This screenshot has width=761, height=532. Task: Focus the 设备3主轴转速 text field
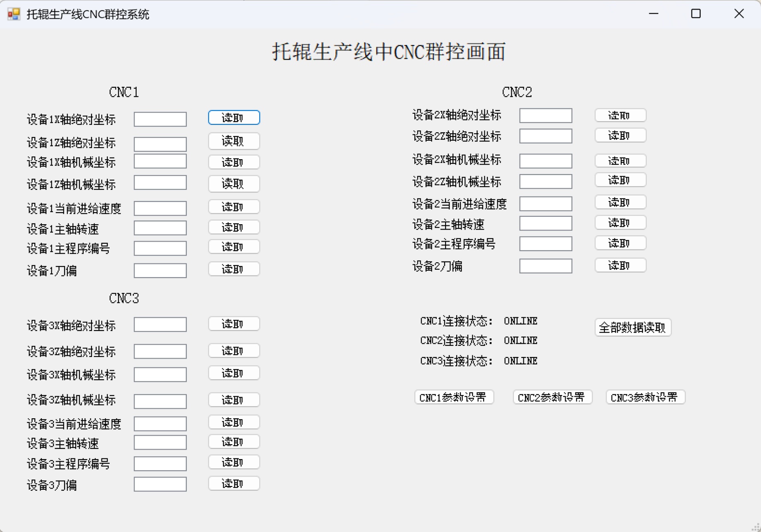(x=160, y=443)
